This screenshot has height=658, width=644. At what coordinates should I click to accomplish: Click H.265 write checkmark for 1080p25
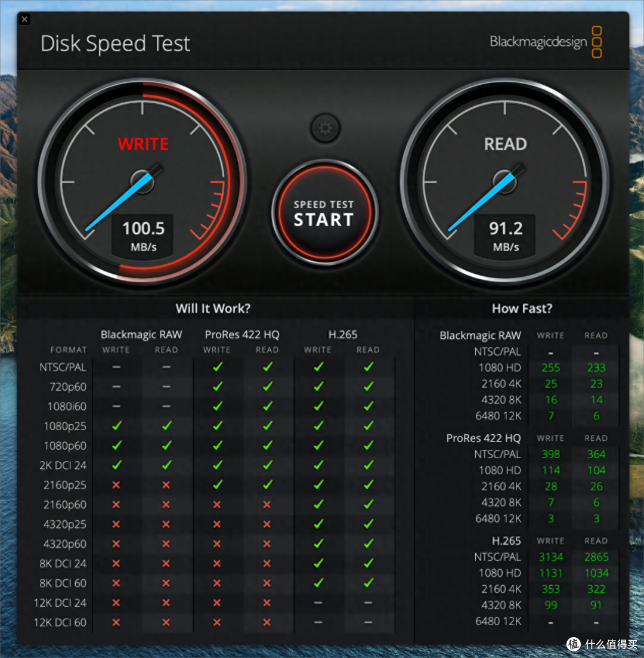318,425
